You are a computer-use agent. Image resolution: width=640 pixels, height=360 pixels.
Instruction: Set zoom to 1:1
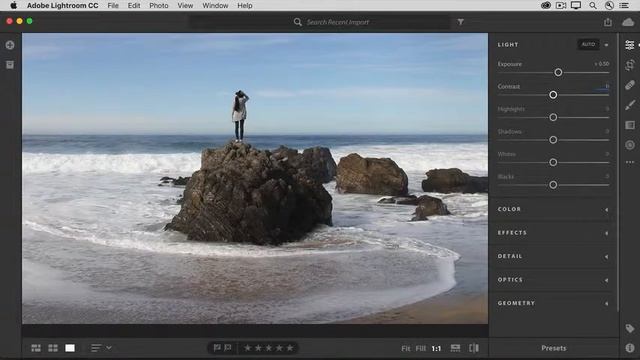point(436,348)
